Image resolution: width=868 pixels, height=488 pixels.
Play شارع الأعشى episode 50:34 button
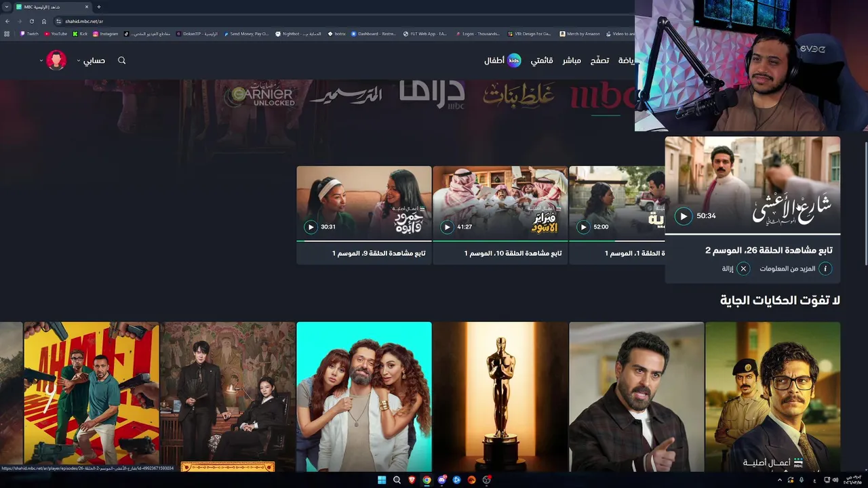[x=684, y=216]
